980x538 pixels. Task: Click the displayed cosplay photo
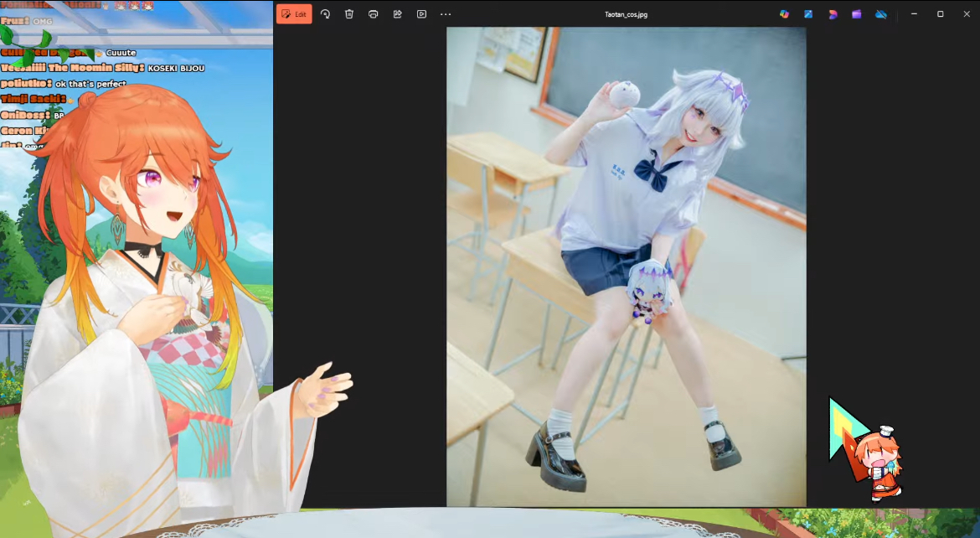pos(627,266)
